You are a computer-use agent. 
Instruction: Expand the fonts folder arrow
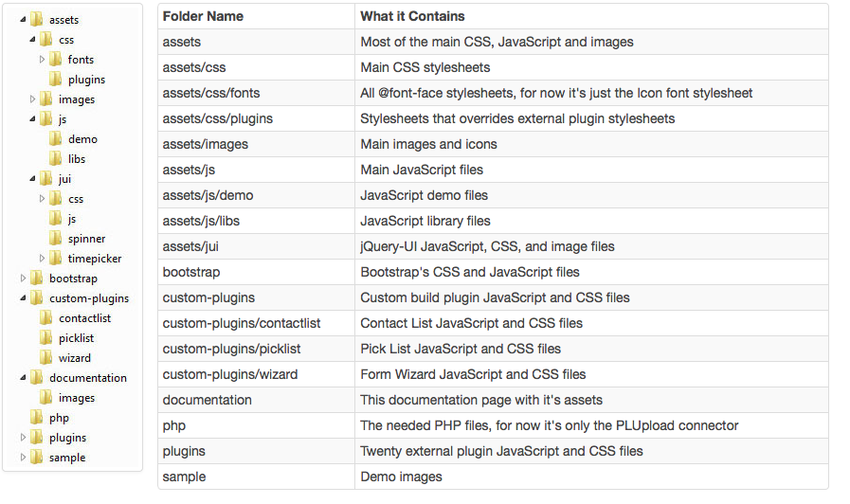coord(42,59)
